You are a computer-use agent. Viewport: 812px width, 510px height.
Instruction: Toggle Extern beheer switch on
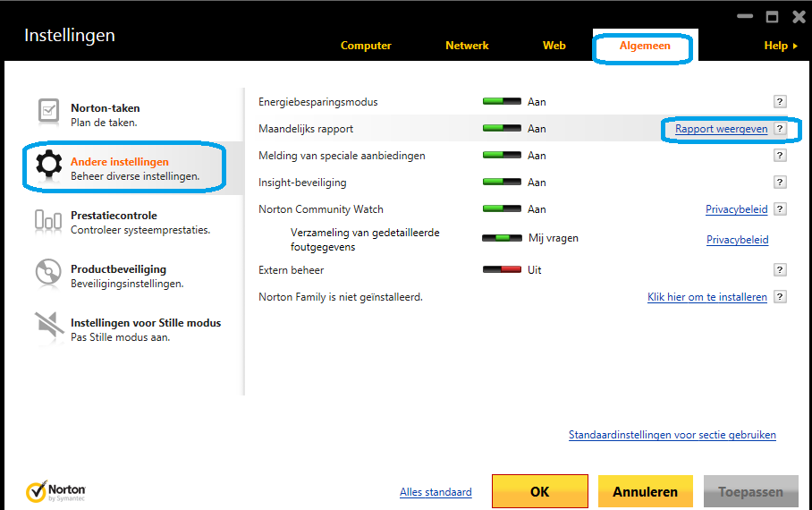click(502, 269)
